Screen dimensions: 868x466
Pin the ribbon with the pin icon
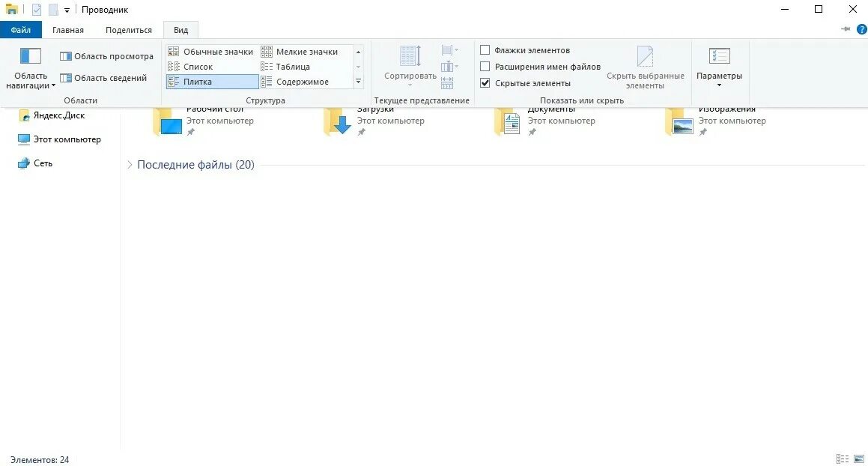point(846,28)
